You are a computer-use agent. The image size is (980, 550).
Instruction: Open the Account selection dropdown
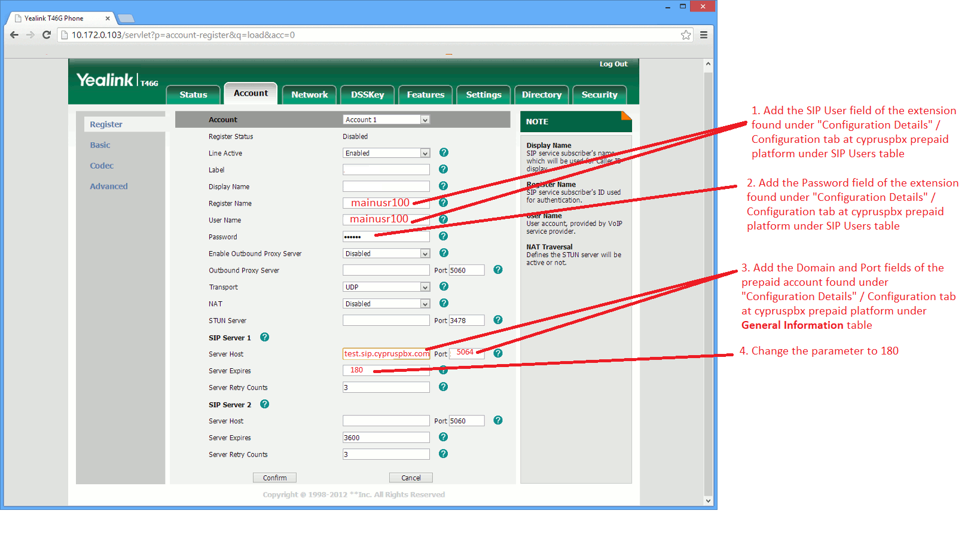click(x=386, y=120)
